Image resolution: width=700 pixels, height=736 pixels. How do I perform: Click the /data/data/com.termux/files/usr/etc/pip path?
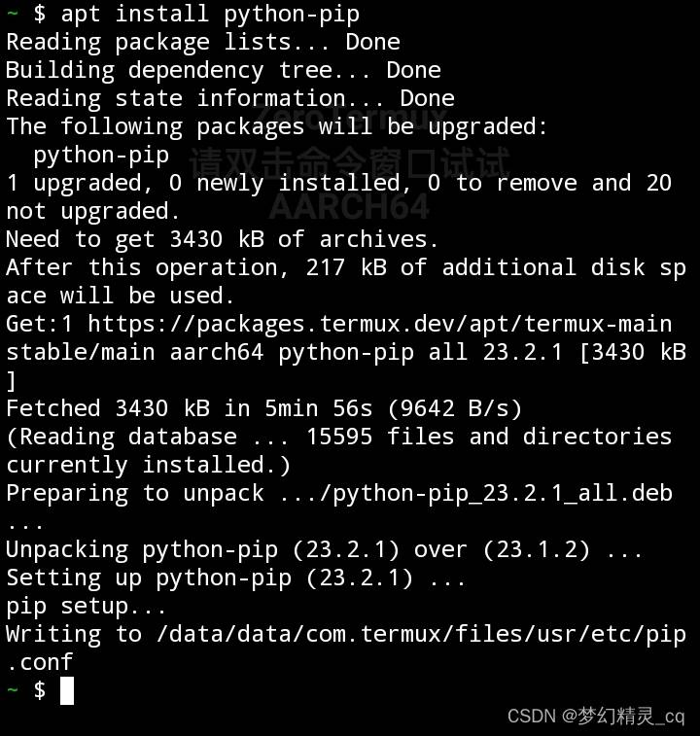point(421,634)
